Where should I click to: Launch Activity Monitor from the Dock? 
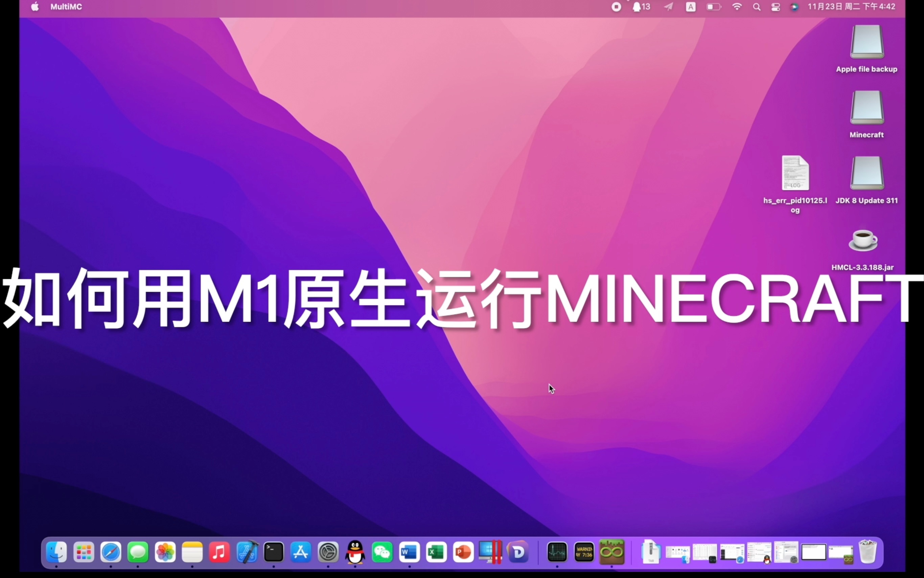(557, 552)
